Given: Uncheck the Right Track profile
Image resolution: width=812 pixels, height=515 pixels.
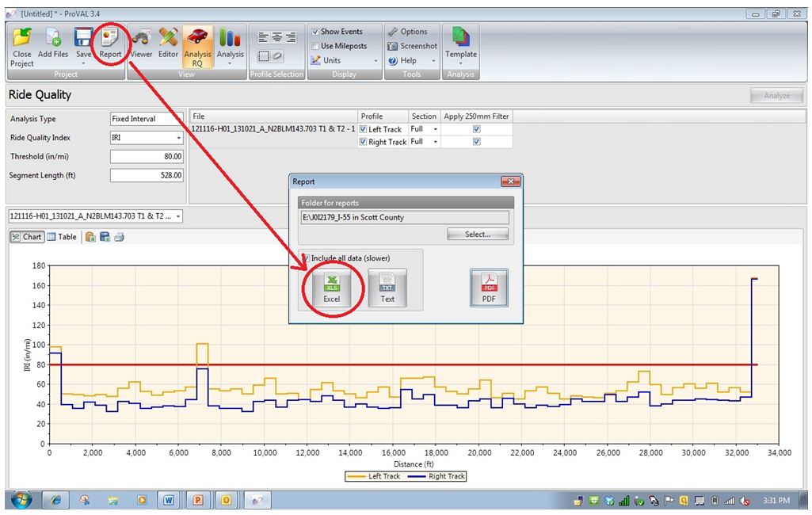Looking at the screenshot, I should pyautogui.click(x=363, y=142).
